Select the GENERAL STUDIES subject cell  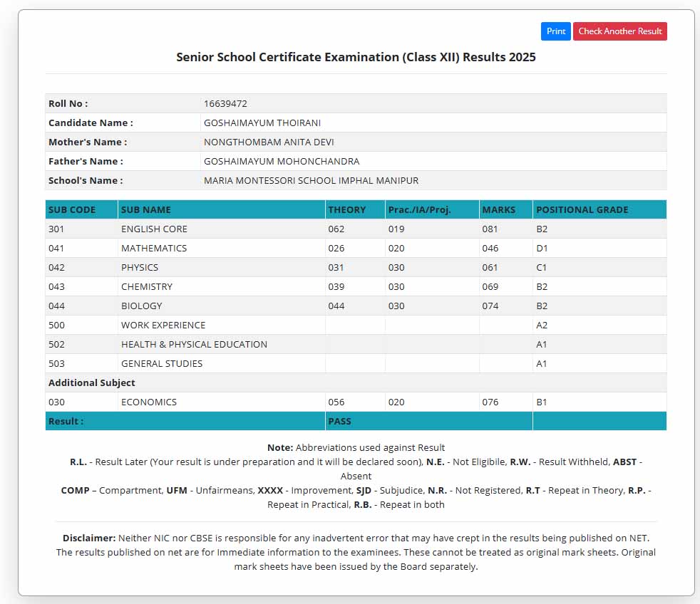[x=162, y=364]
